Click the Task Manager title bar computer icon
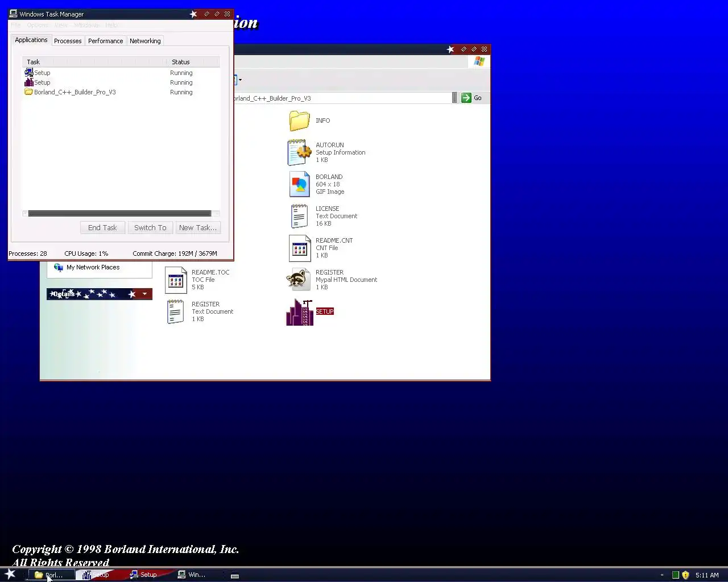 13,14
